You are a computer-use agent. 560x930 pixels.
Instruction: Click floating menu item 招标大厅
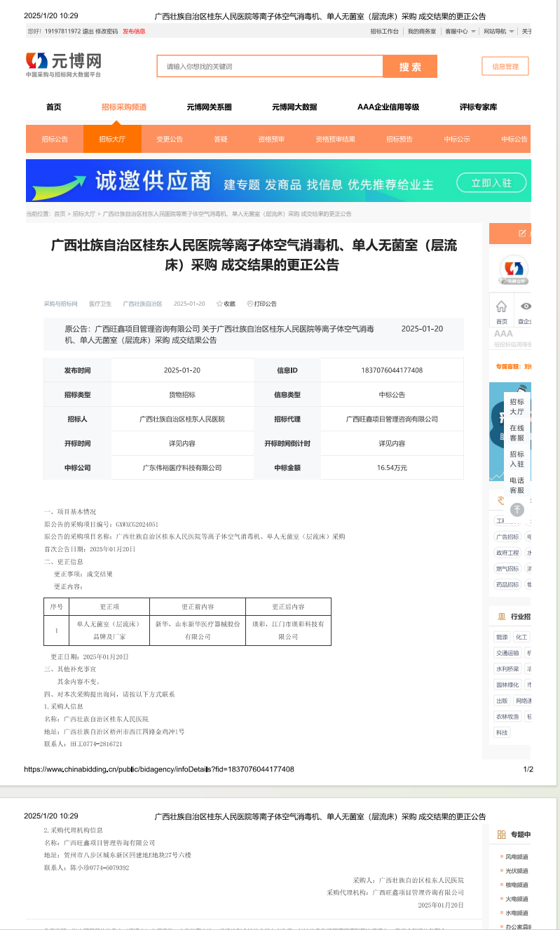[517, 407]
